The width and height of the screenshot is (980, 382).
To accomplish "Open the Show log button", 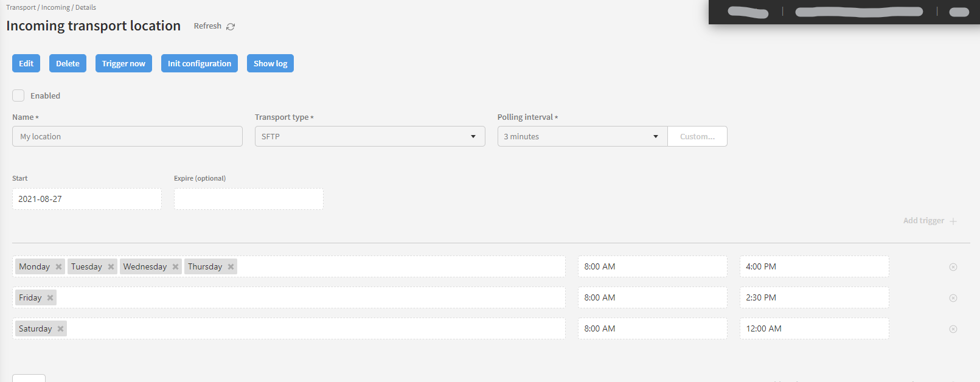I will [270, 63].
